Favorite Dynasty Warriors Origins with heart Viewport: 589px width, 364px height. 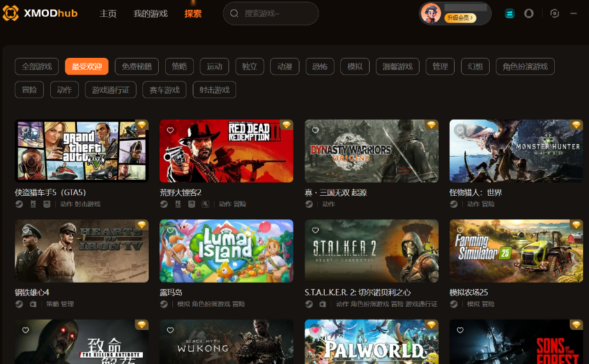pyautogui.click(x=315, y=130)
